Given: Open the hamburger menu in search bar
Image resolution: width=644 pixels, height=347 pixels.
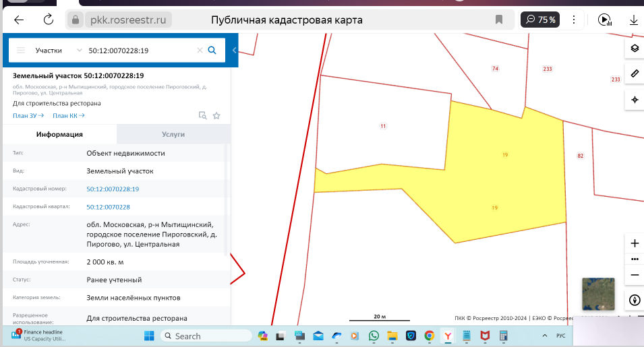Looking at the screenshot, I should click(x=20, y=51).
